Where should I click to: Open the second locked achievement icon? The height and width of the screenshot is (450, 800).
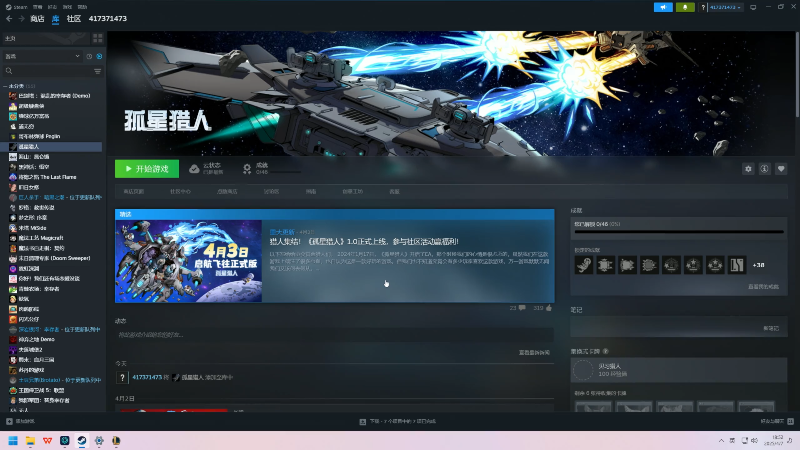point(606,265)
